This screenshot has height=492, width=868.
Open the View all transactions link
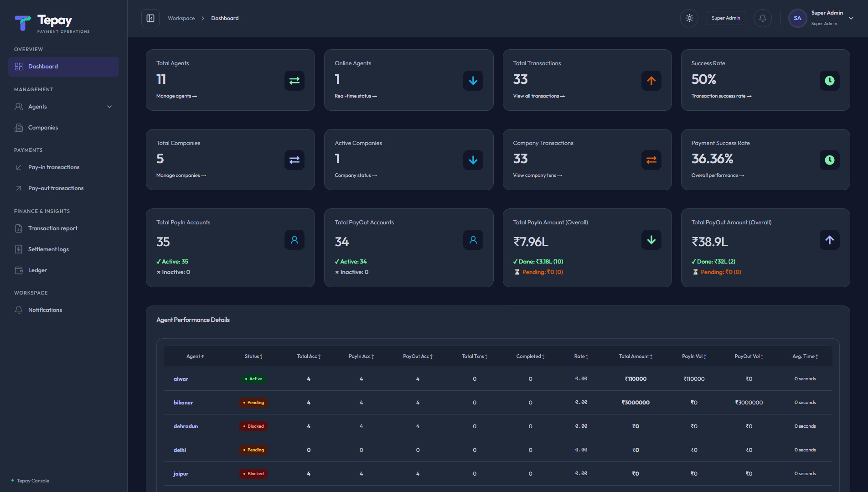(x=539, y=96)
